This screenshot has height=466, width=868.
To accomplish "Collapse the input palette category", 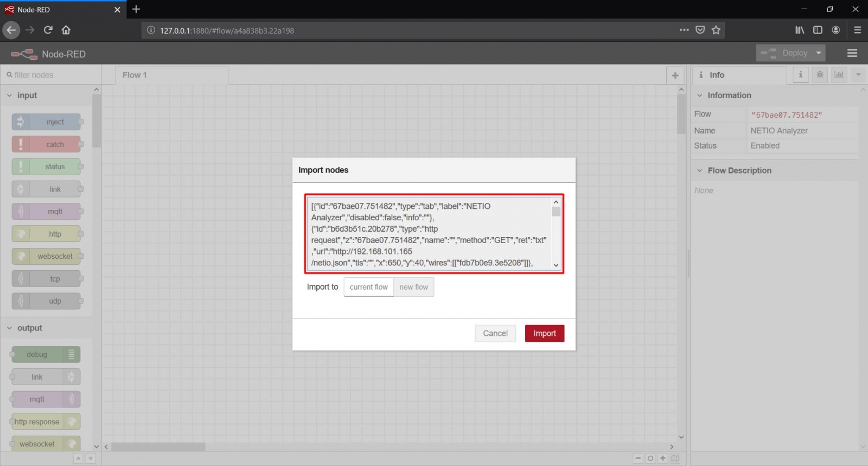I will click(46, 95).
